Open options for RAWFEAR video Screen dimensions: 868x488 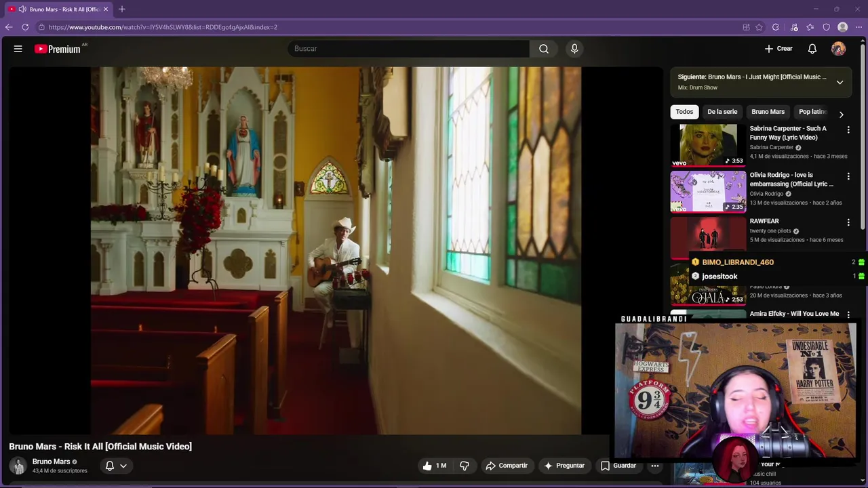point(848,222)
